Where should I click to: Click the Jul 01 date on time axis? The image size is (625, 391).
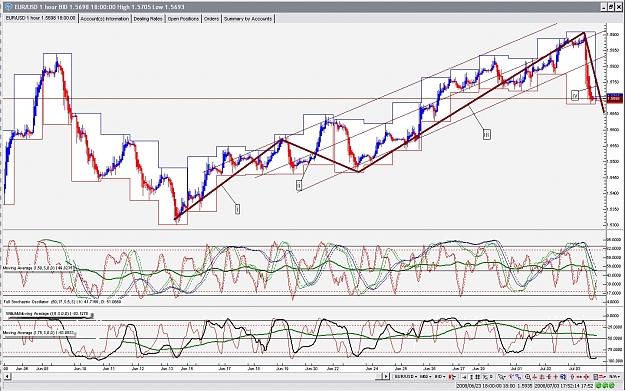[517, 369]
